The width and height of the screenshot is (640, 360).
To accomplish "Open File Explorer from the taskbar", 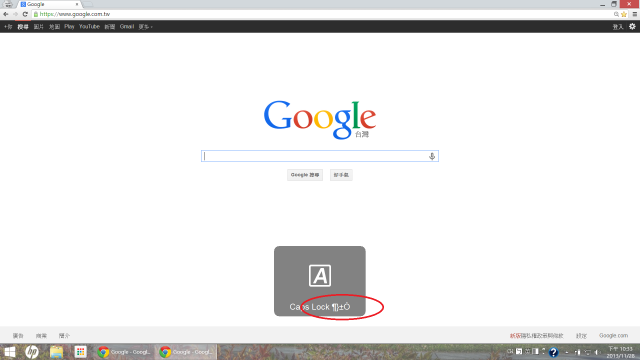I will (x=56, y=352).
